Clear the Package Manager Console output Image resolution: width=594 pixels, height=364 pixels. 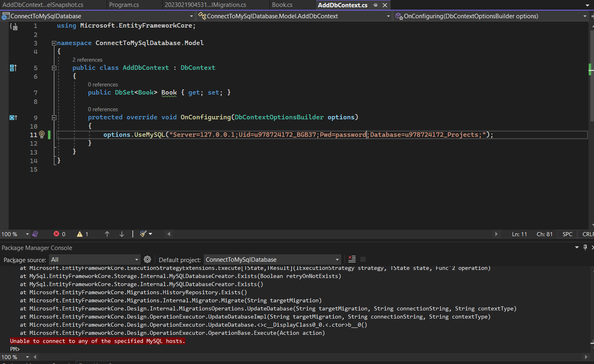pos(352,259)
